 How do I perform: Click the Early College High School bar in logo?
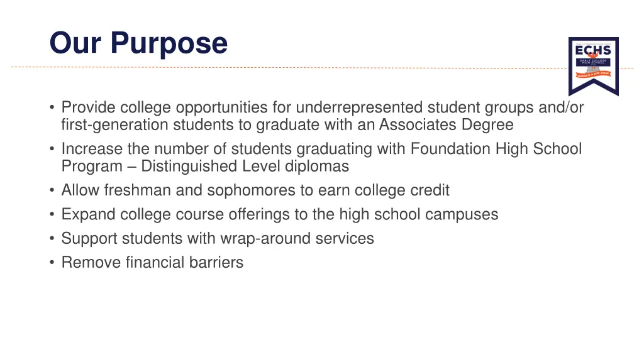(593, 62)
